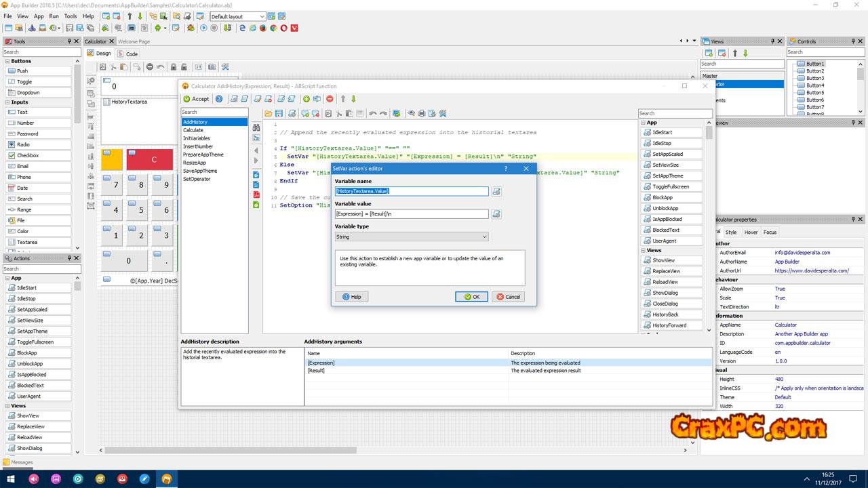868x488 pixels.
Task: Select the Toggle button tool
Action: coord(24,81)
